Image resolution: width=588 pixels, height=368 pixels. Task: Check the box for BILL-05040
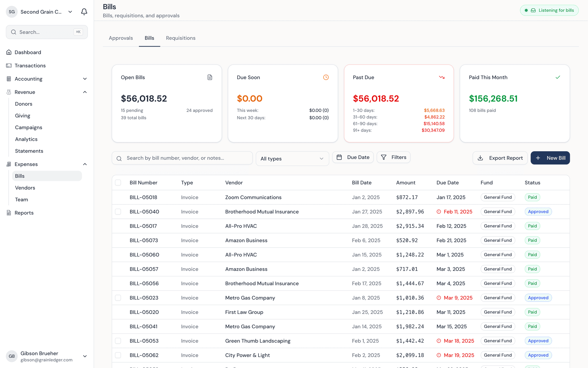coord(118,212)
